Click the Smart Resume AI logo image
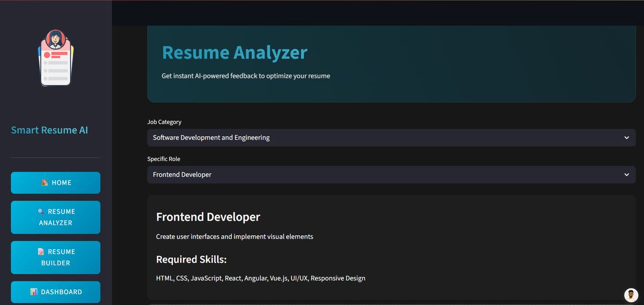644x305 pixels. [56, 58]
